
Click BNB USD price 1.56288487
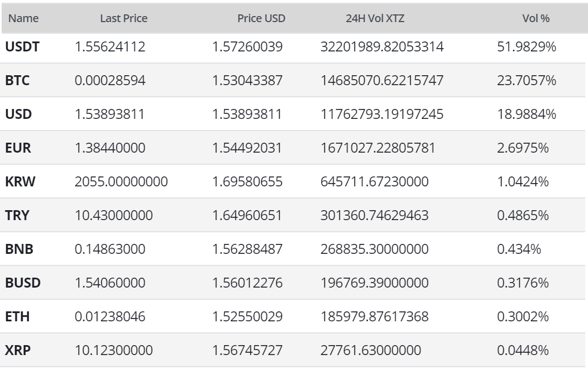pos(247,249)
